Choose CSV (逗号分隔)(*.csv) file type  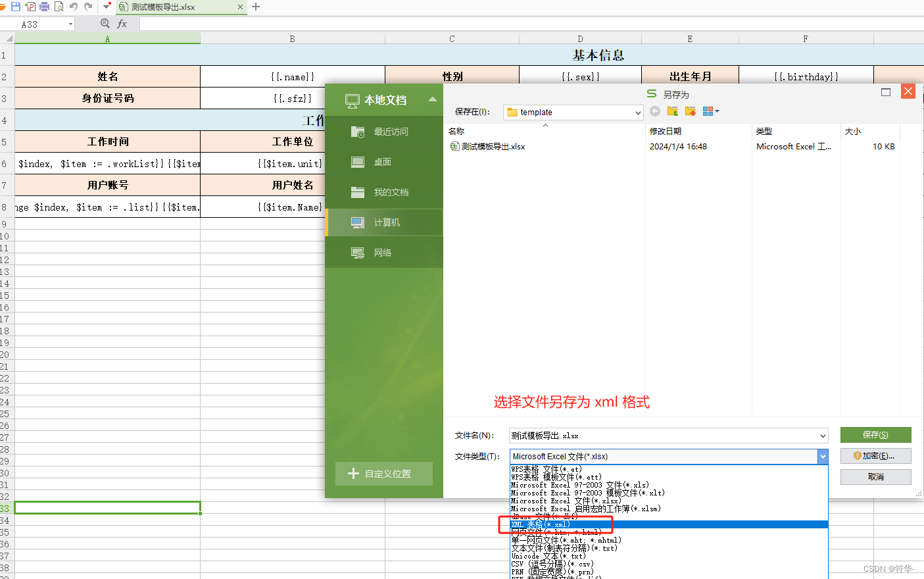click(669, 564)
